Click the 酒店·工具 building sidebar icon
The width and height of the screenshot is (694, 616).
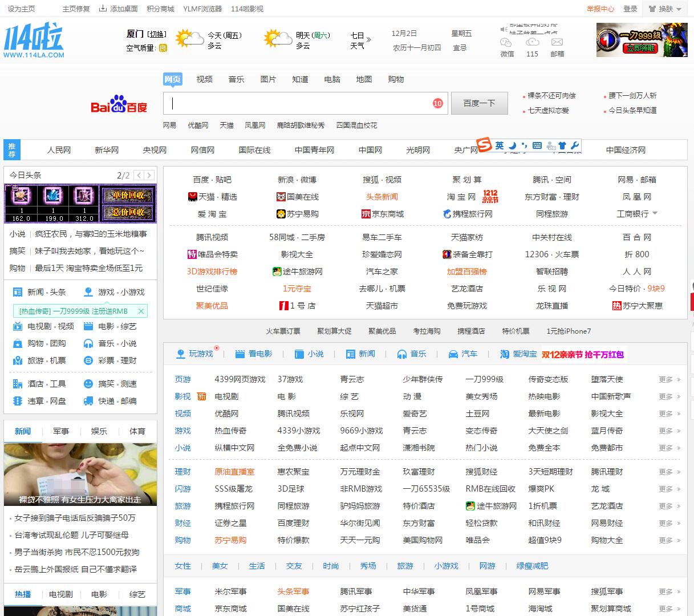pos(18,384)
